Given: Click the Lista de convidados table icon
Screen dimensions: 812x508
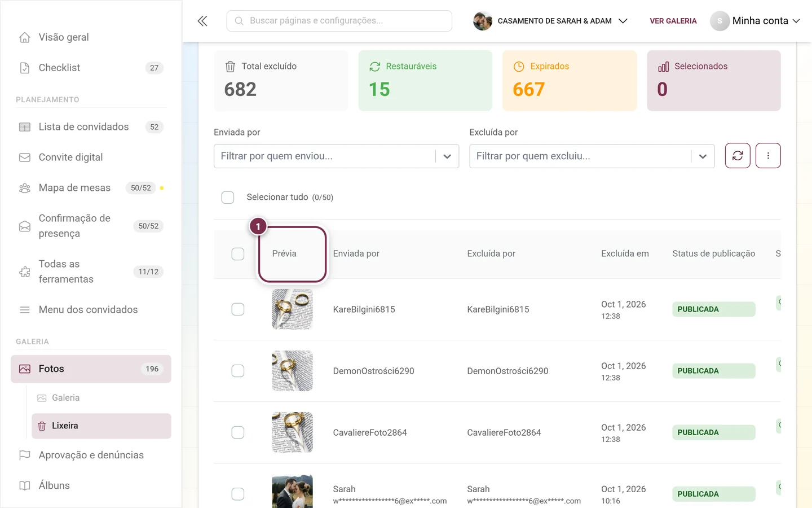Looking at the screenshot, I should click(25, 127).
